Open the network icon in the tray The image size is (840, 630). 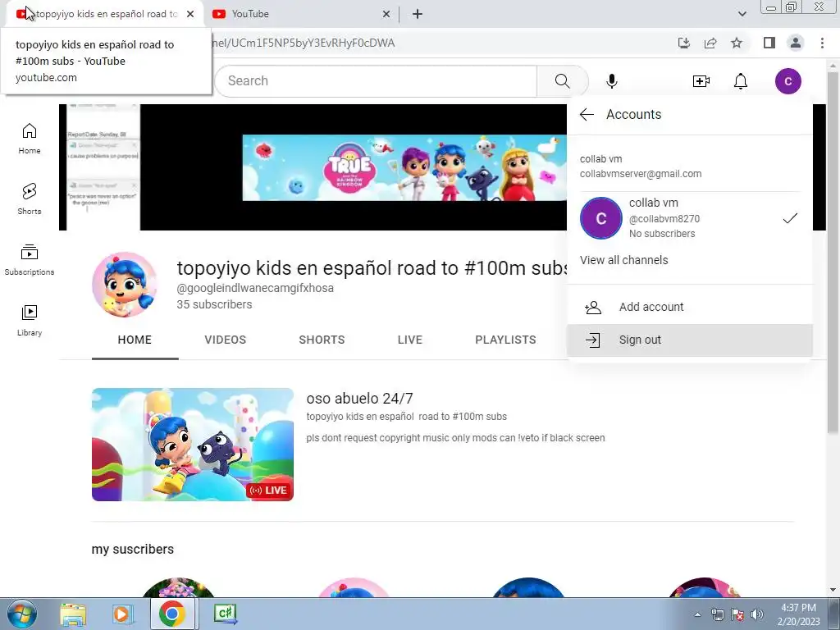click(x=717, y=614)
